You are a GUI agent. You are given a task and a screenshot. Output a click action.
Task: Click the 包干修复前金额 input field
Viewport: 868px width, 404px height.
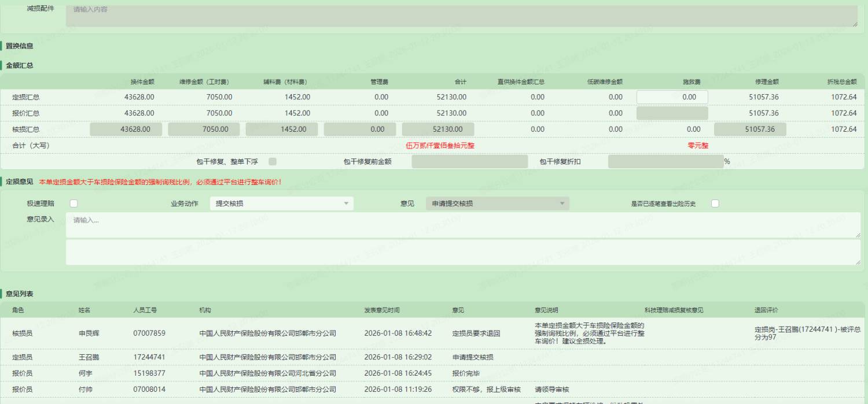tap(469, 162)
